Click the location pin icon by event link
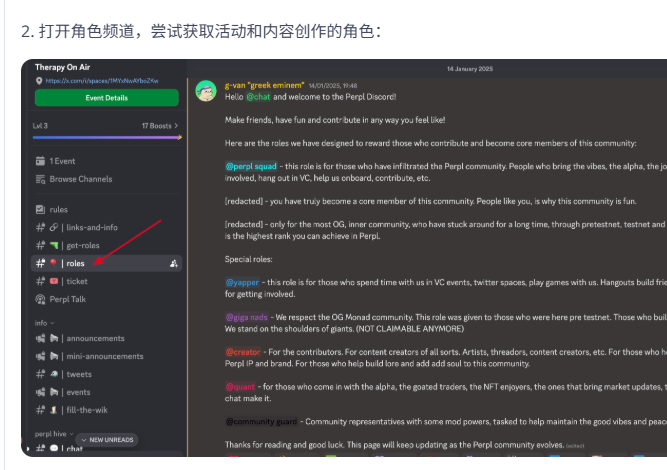This screenshot has height=470, width=667. pos(39,81)
